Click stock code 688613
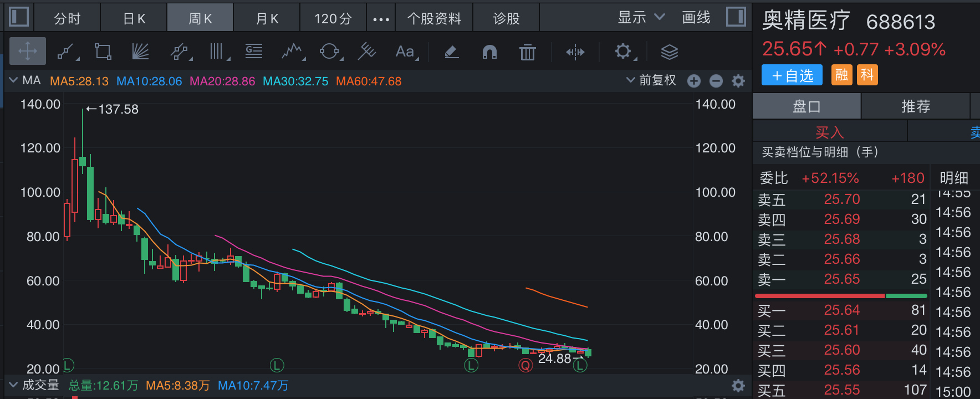 pyautogui.click(x=901, y=22)
